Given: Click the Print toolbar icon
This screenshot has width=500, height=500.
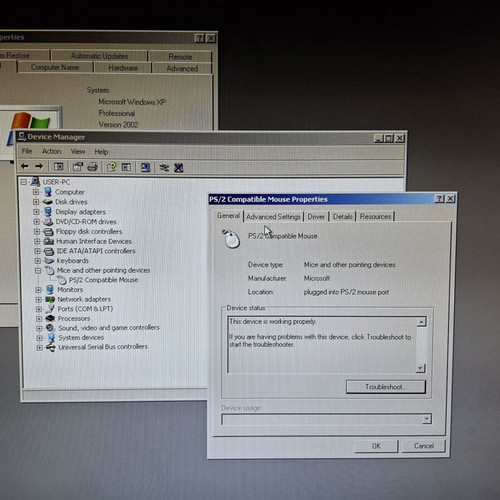Looking at the screenshot, I should 92,167.
